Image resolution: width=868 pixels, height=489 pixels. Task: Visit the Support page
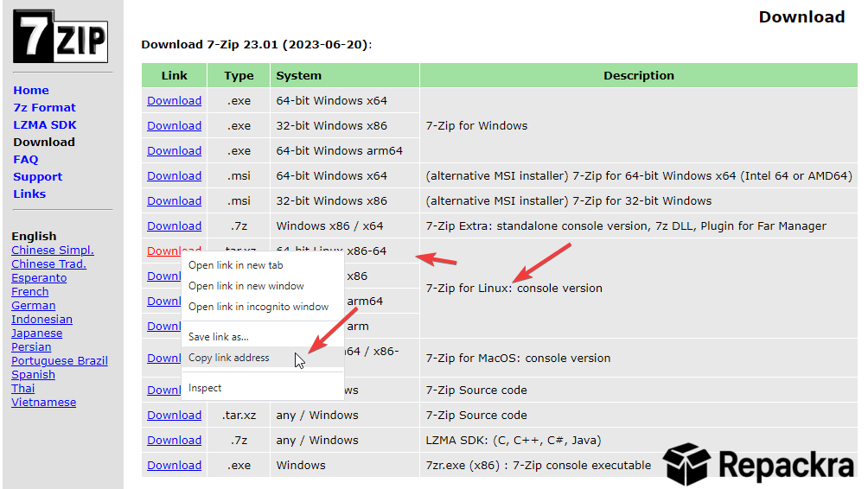tap(38, 176)
